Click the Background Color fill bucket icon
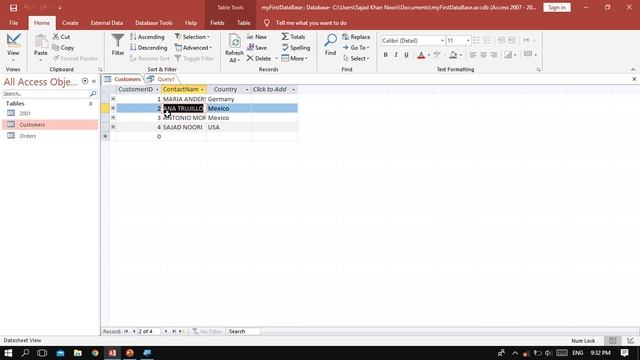 (453, 55)
